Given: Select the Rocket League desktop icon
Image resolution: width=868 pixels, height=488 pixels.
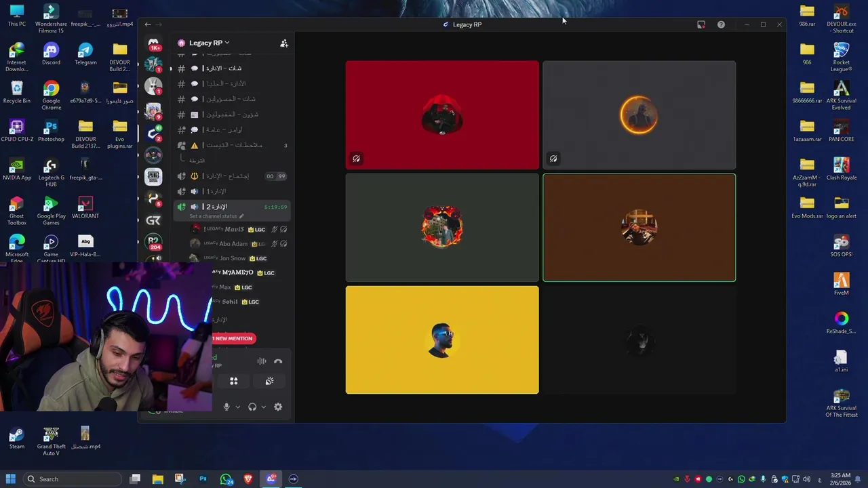Looking at the screenshot, I should [842, 57].
